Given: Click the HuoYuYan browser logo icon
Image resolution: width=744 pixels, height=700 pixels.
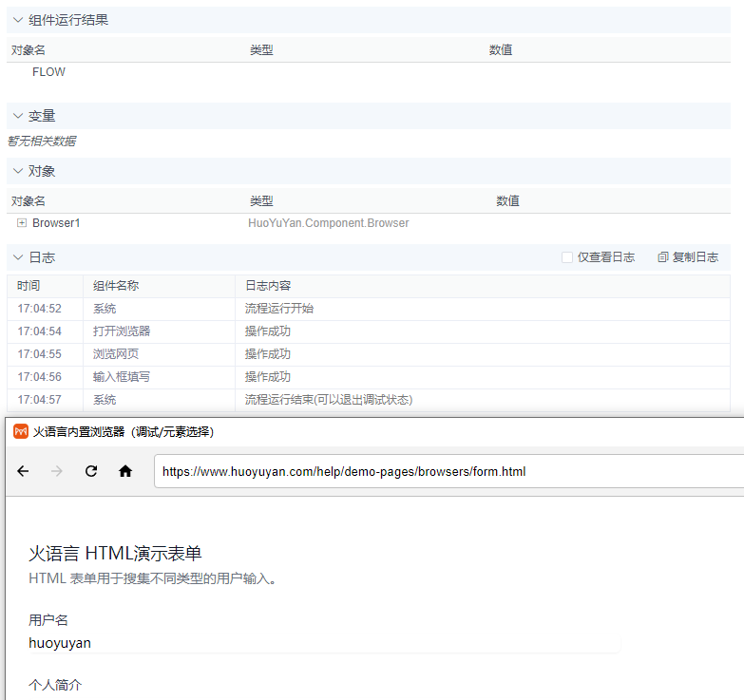Looking at the screenshot, I should click(20, 432).
